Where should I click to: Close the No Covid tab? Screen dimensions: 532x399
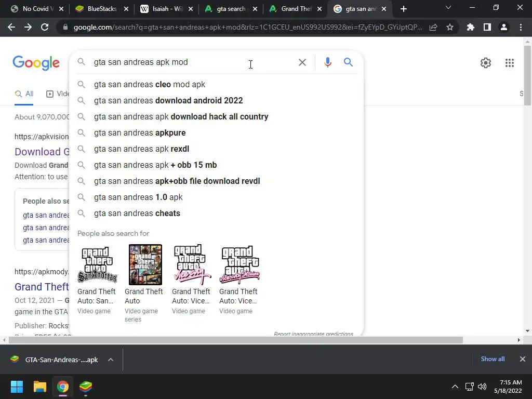[x=61, y=9]
